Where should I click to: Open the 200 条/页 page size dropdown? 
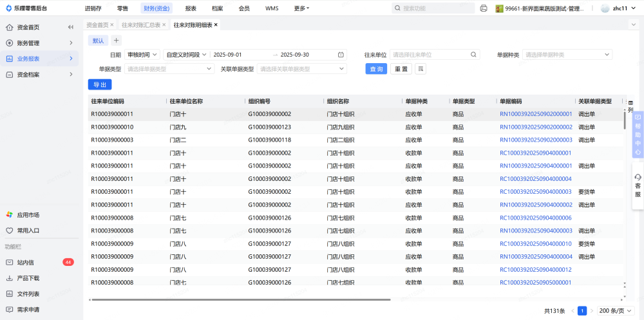(x=614, y=310)
